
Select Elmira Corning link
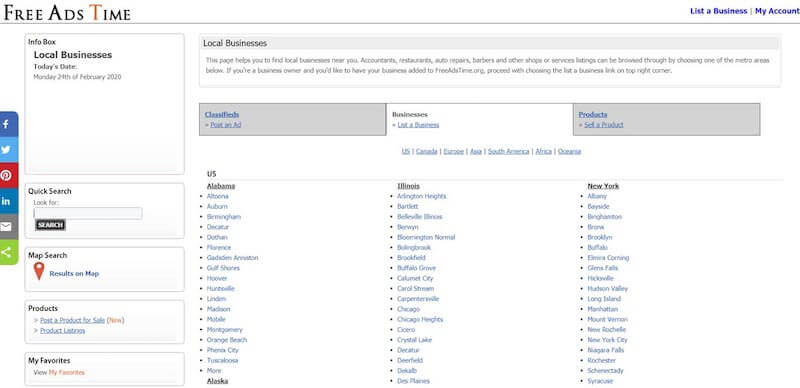tap(608, 258)
